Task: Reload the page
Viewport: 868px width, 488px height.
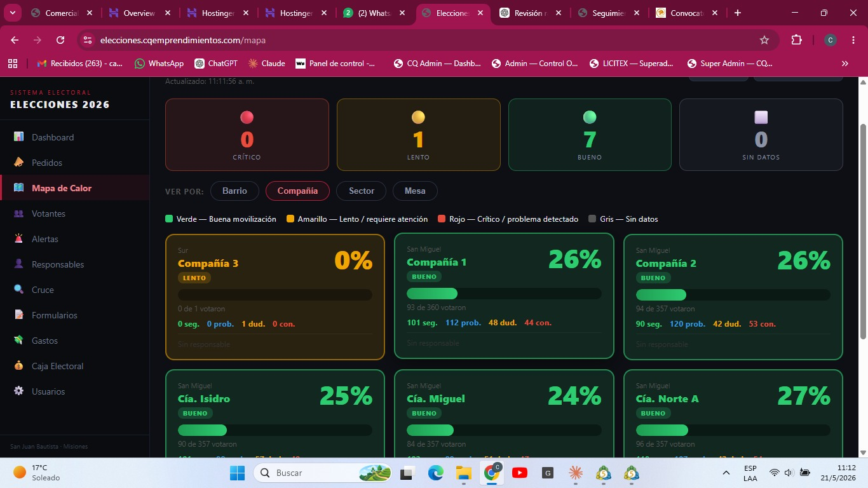Action: pos(60,40)
